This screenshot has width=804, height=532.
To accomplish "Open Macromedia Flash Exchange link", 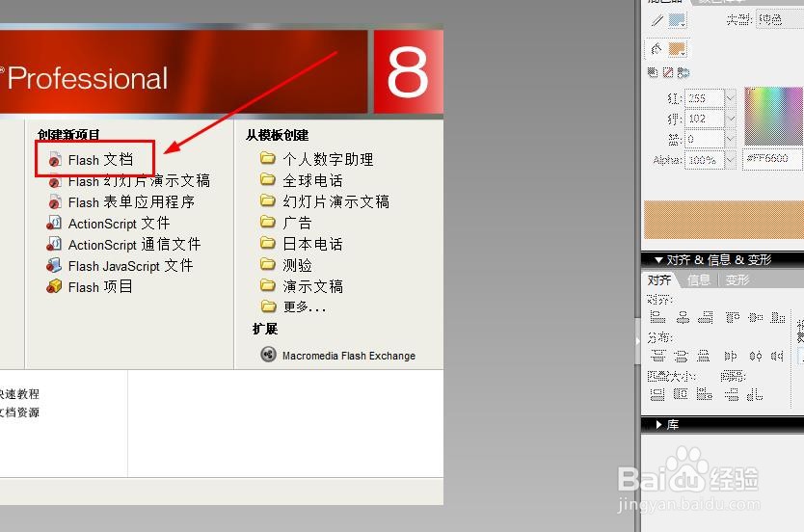I will [x=349, y=356].
